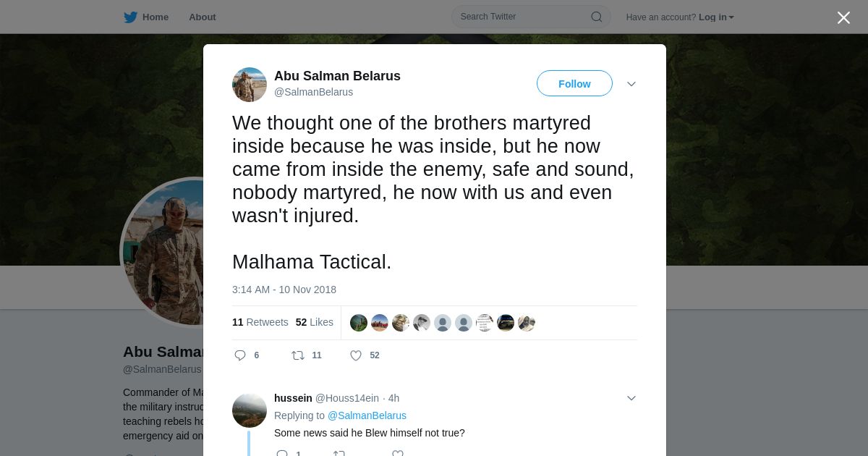The width and height of the screenshot is (868, 456).
Task: Open Abu Salman Belarus avatar in tweet
Action: tap(250, 85)
